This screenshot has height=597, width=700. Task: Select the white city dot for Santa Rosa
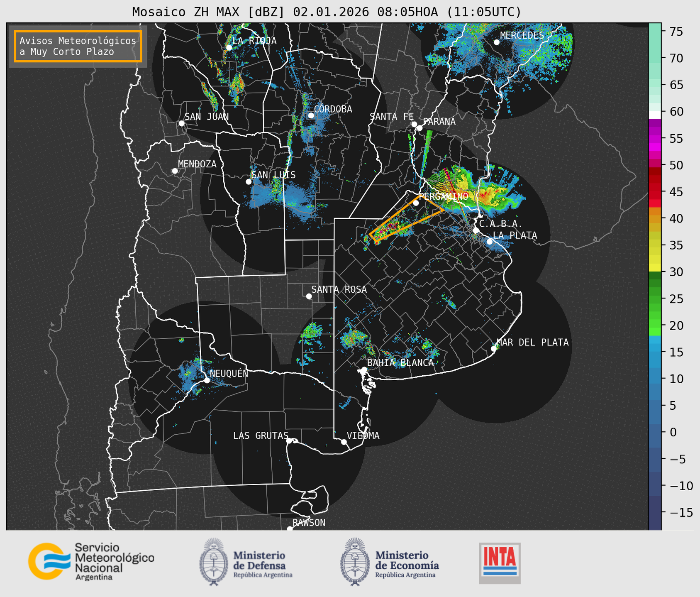[x=309, y=296]
